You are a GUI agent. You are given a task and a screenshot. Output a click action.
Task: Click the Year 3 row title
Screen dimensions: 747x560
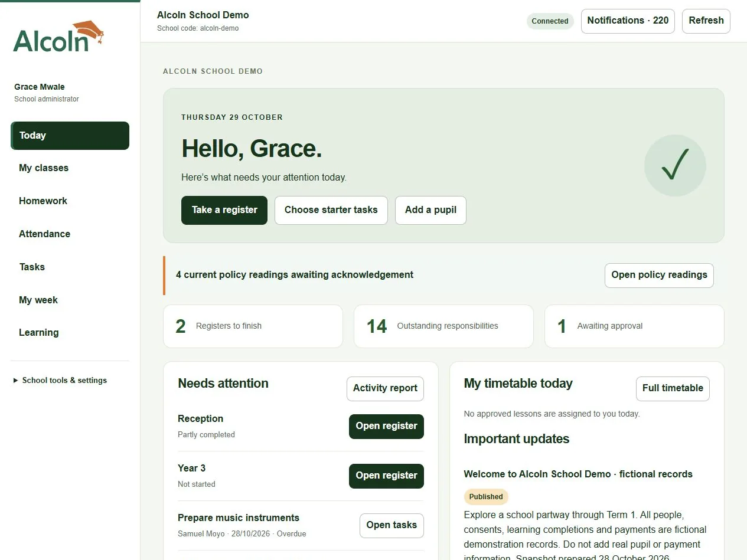point(191,469)
